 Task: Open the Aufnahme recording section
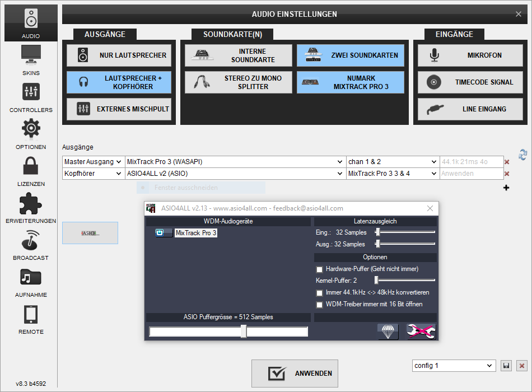coord(31,282)
